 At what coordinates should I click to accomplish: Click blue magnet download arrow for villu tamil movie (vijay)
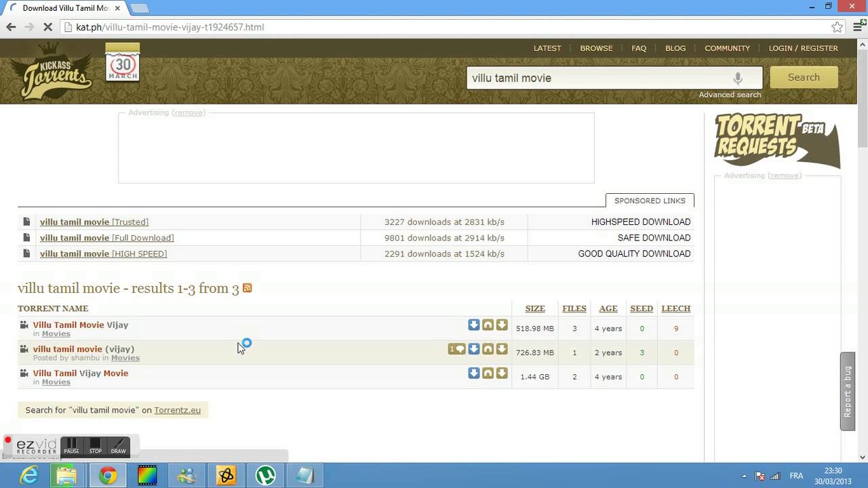point(474,349)
